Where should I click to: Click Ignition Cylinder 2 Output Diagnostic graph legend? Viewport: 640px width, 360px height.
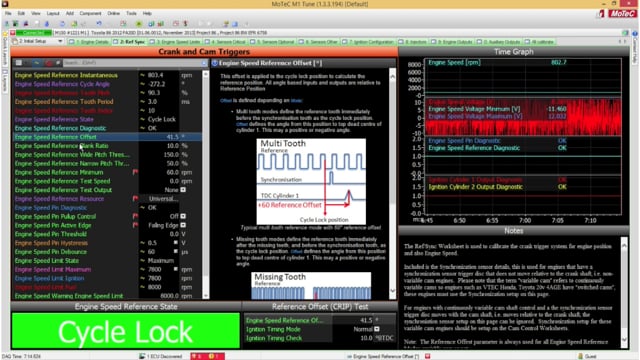pyautogui.click(x=476, y=187)
